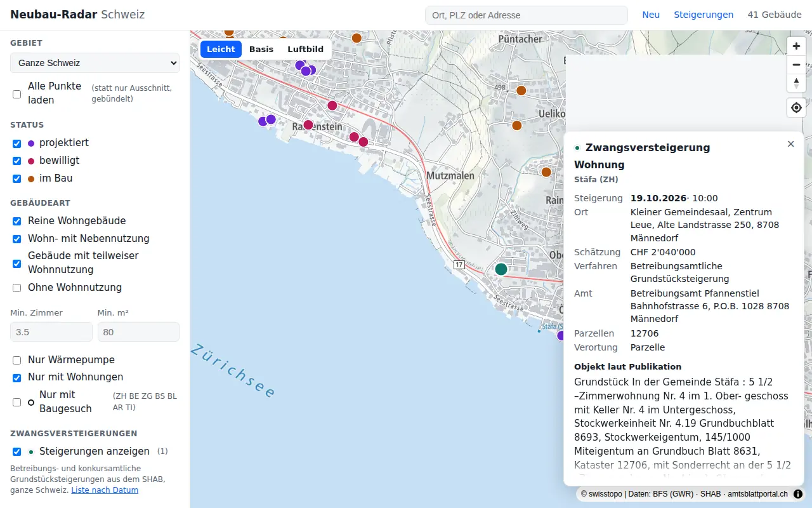The height and width of the screenshot is (508, 812).
Task: Reset map bearing with the compass button
Action: pos(796,83)
